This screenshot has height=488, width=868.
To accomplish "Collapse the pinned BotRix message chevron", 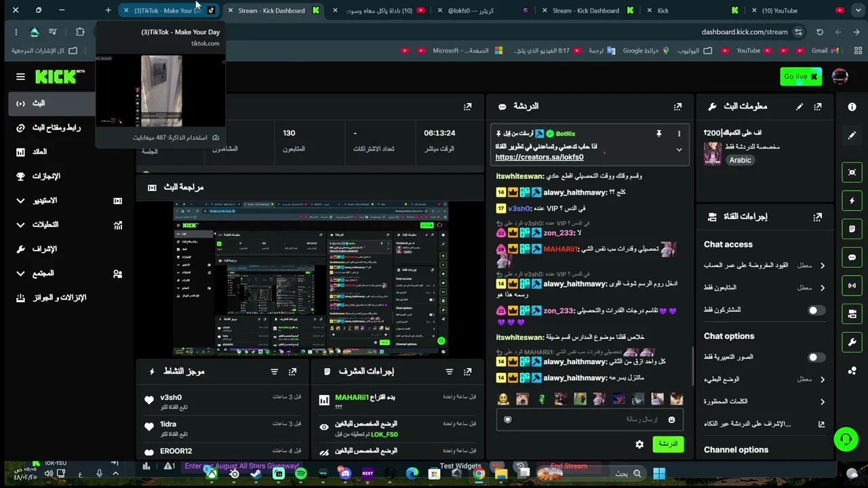I will [x=679, y=150].
